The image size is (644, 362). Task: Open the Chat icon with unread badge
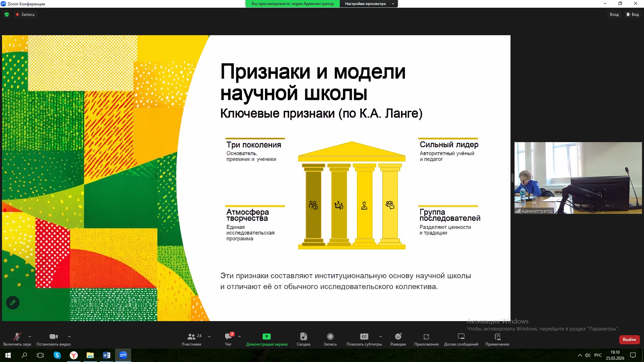(x=228, y=337)
